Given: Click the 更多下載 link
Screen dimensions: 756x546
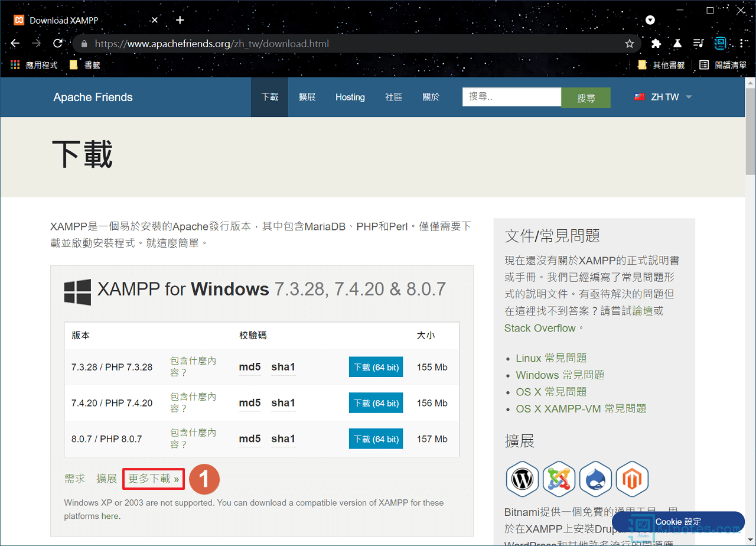Looking at the screenshot, I should (154, 479).
